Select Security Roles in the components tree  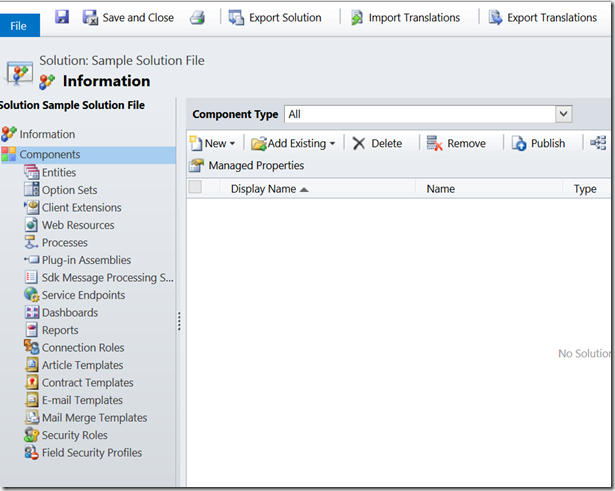pyautogui.click(x=74, y=435)
